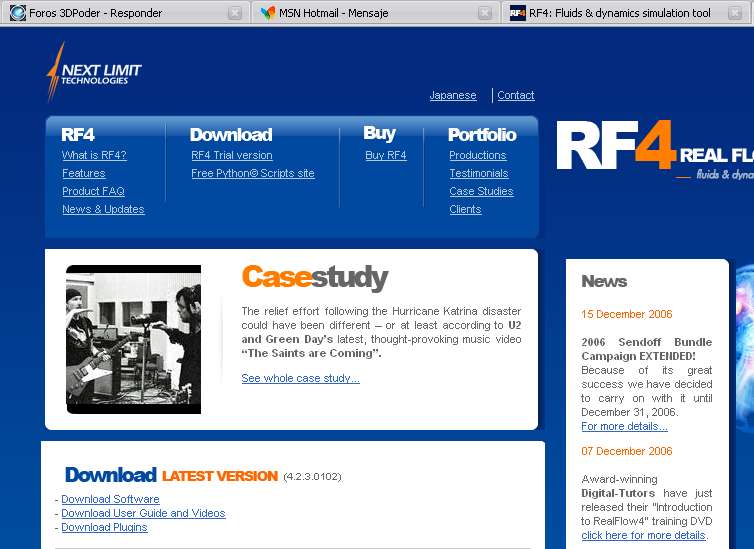Open the Features link

pyautogui.click(x=84, y=173)
